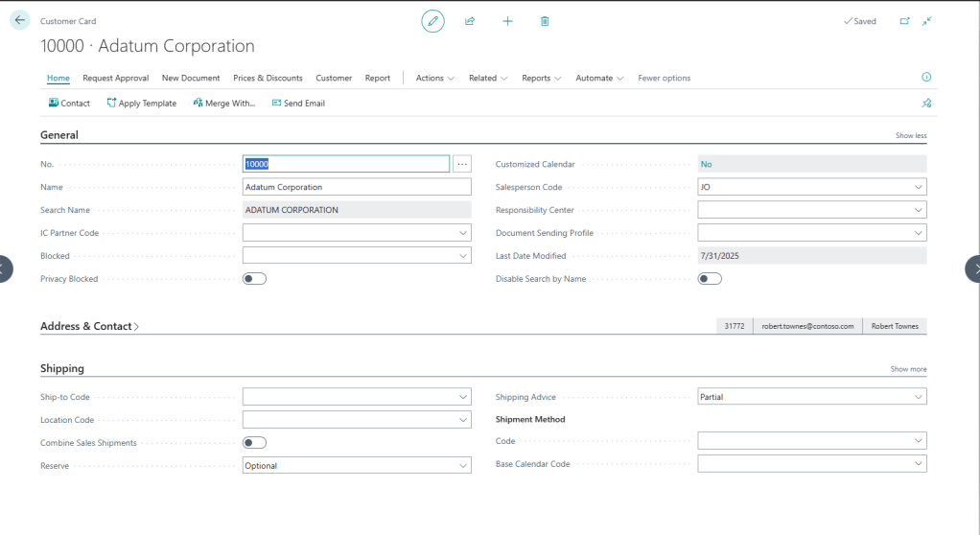
Task: Click the information icon at right
Action: tap(925, 78)
